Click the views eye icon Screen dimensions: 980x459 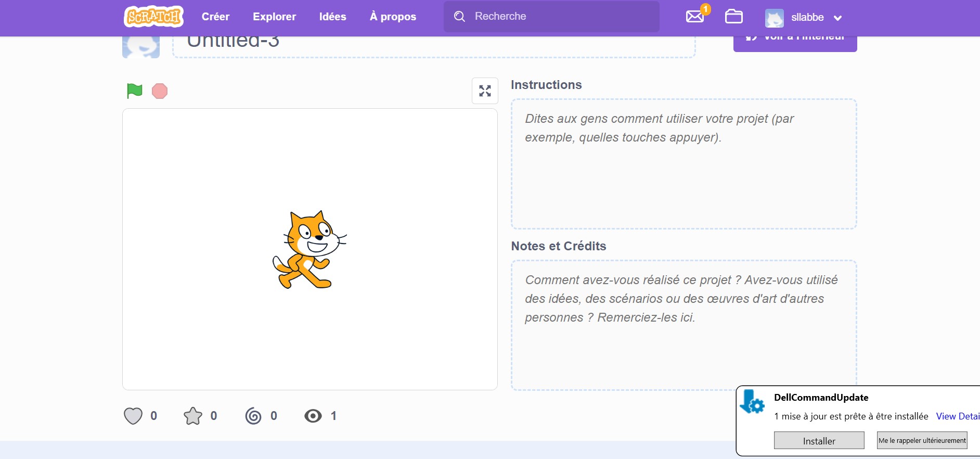[x=313, y=416]
